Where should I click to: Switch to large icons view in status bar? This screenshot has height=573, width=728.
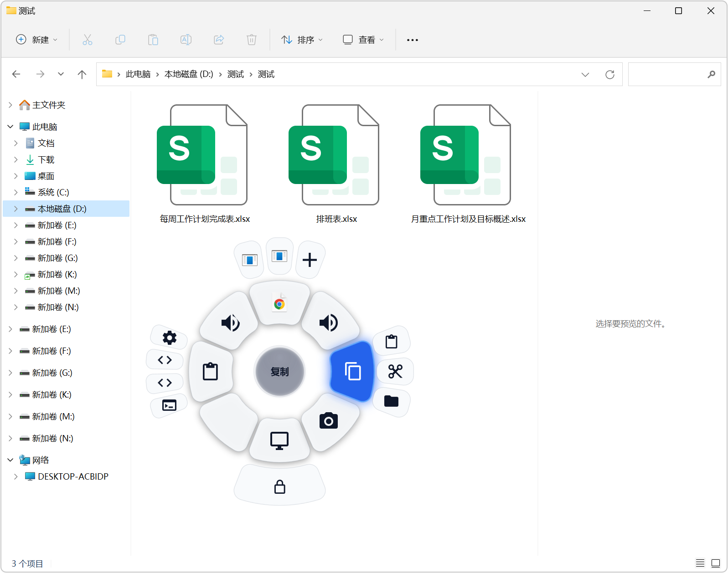click(x=716, y=563)
